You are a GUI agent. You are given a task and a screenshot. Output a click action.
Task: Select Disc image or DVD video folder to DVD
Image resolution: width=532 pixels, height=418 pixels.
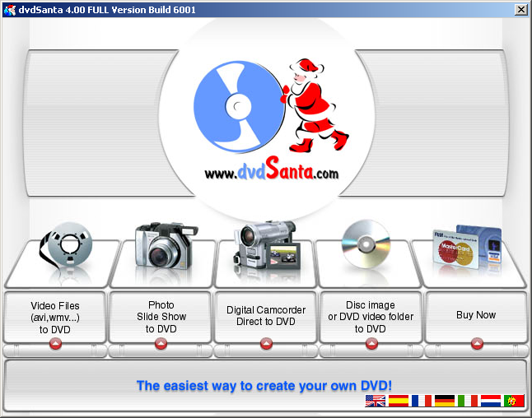(x=371, y=317)
